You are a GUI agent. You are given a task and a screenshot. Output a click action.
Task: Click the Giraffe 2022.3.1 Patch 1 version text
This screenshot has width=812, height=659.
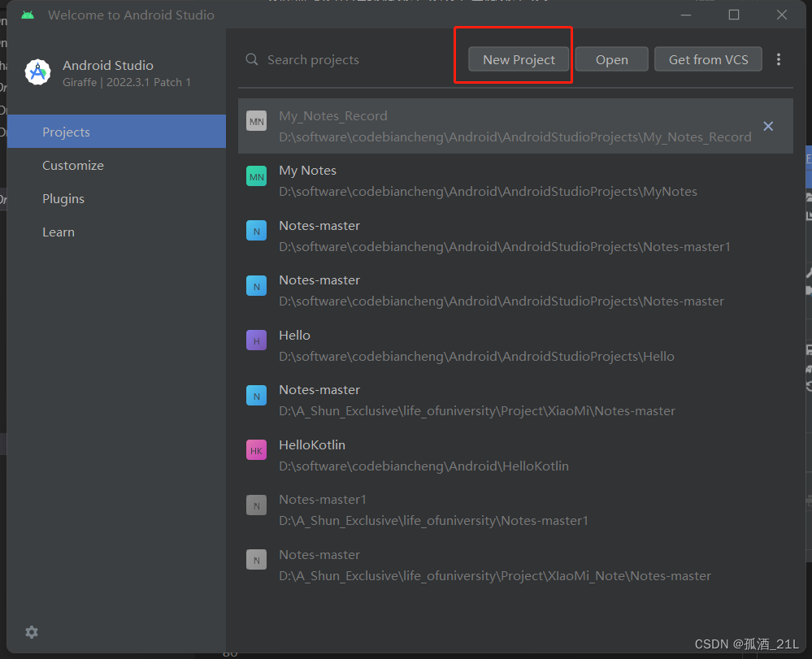[x=127, y=82]
